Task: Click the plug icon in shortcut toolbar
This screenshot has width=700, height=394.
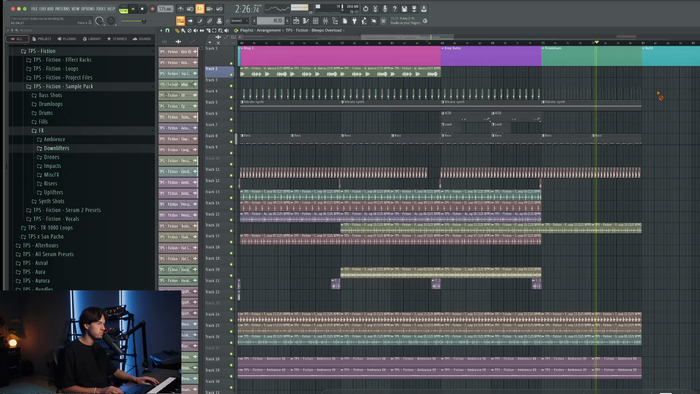Action: pos(354,21)
